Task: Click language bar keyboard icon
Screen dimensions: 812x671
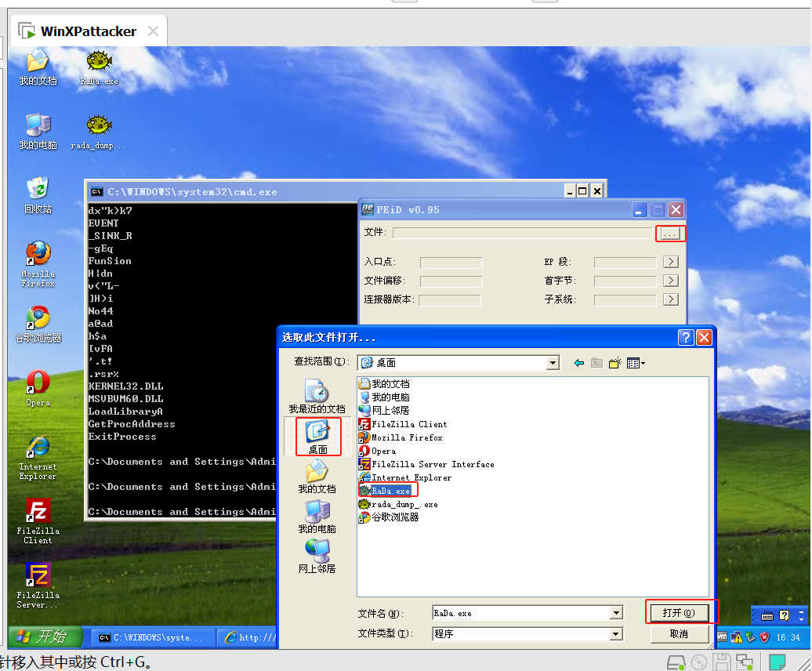Action: point(767,615)
